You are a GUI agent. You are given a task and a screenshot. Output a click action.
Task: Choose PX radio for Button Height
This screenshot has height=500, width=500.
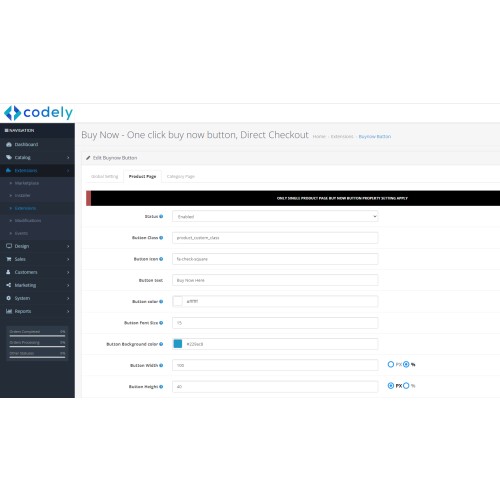391,386
